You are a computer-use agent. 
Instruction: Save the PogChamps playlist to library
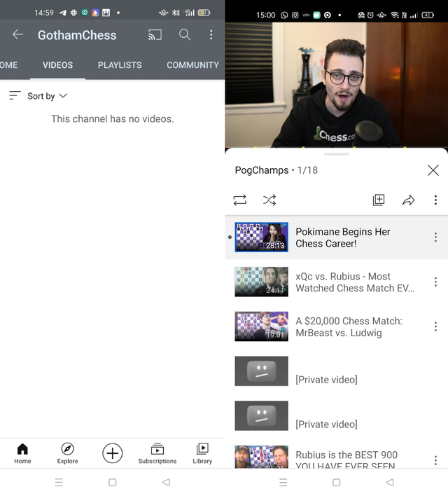tap(379, 200)
